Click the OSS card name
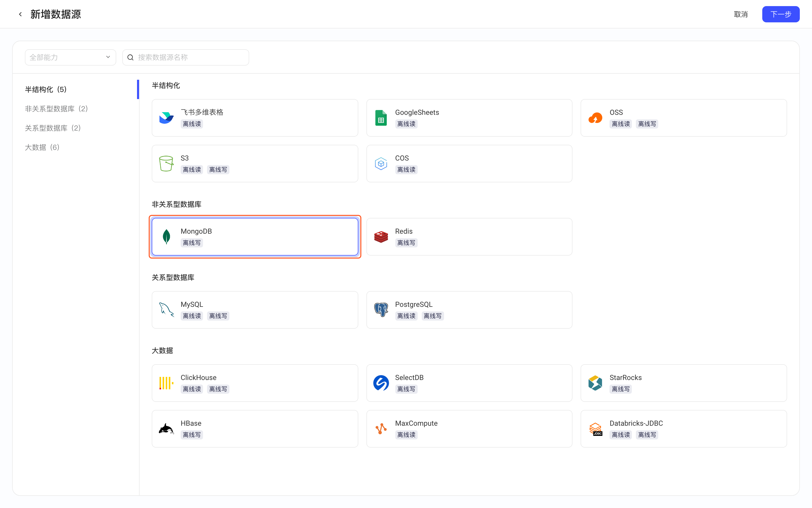Image resolution: width=812 pixels, height=508 pixels. pyautogui.click(x=616, y=112)
